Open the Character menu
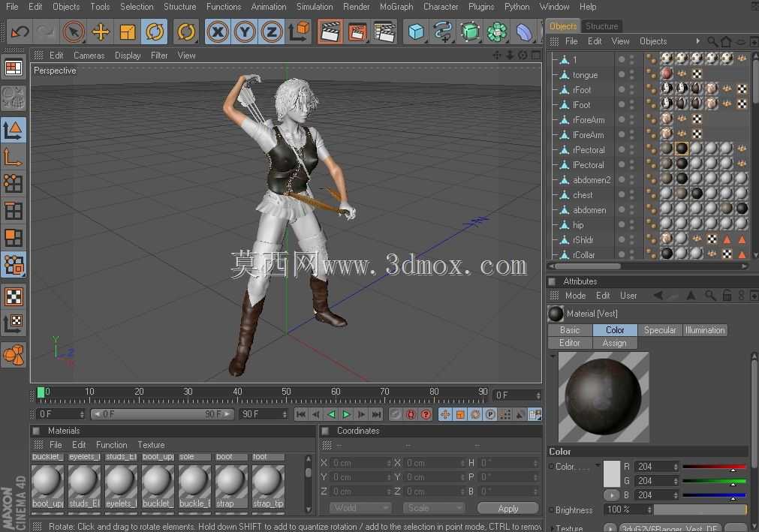This screenshot has height=532, width=759. point(441,7)
